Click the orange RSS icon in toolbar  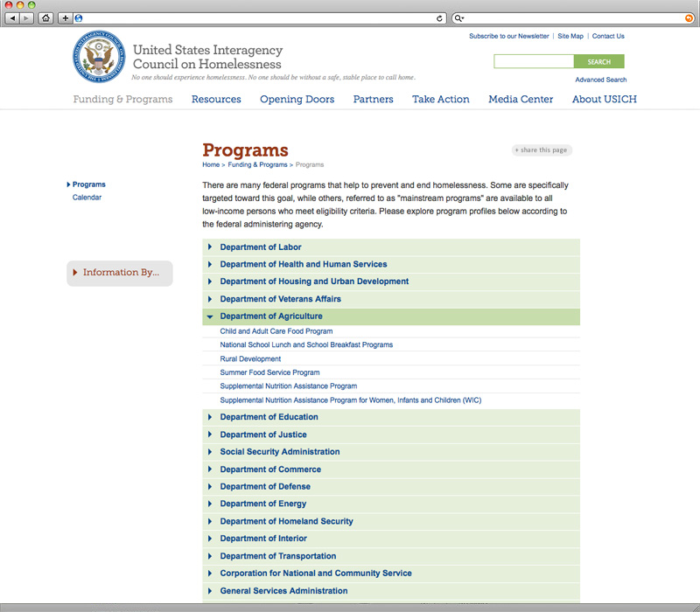pyautogui.click(x=689, y=18)
